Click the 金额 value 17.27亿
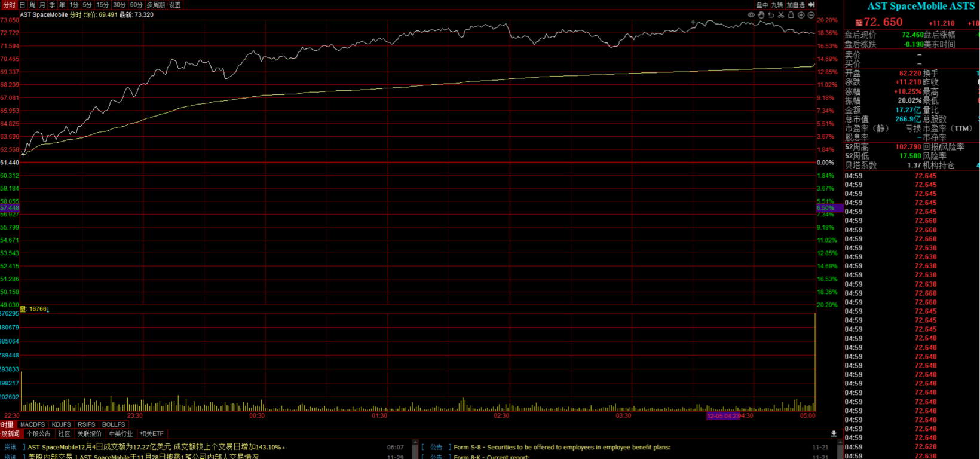Screen dimensions: 980x459 [x=908, y=111]
